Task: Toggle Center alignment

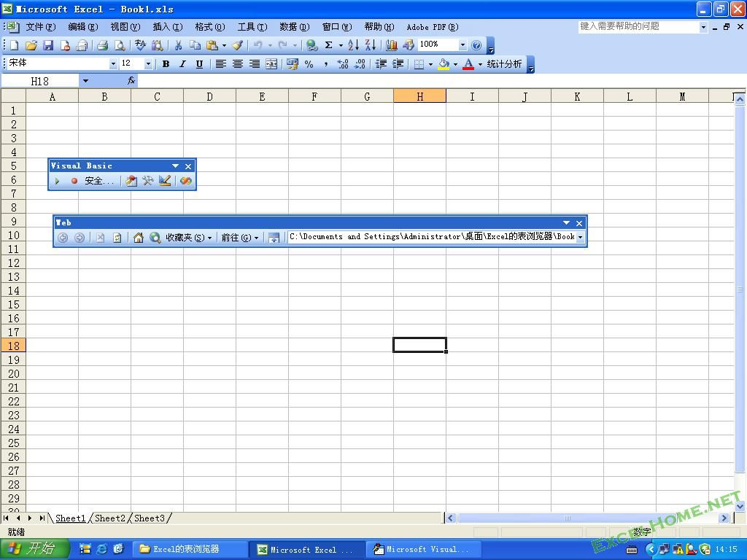Action: pos(237,64)
